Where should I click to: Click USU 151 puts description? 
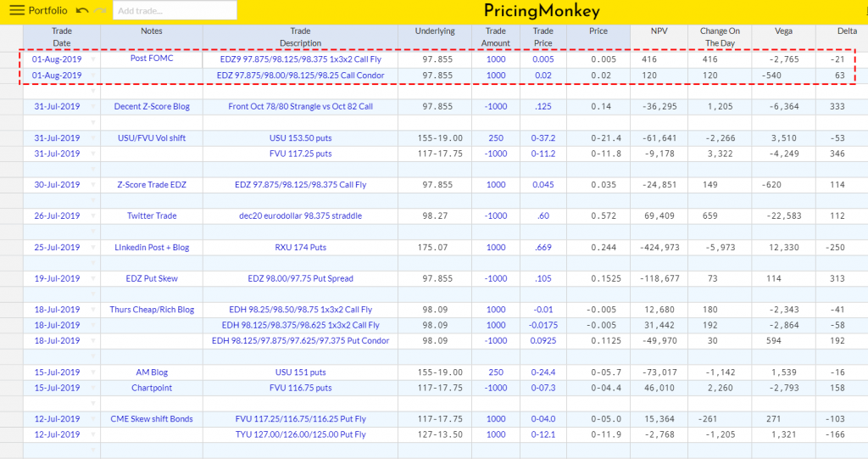(301, 372)
